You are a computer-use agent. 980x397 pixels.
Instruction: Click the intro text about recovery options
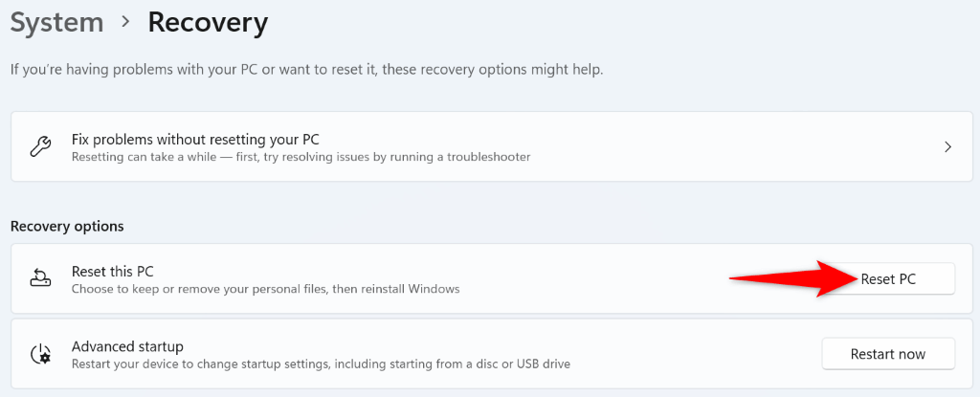[x=306, y=70]
